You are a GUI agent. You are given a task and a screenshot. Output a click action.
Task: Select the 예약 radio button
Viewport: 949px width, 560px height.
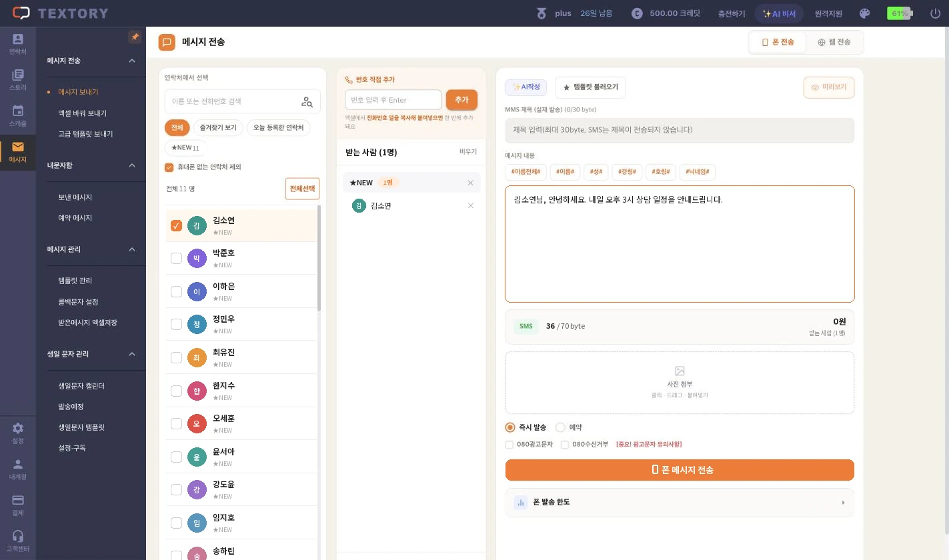[560, 427]
